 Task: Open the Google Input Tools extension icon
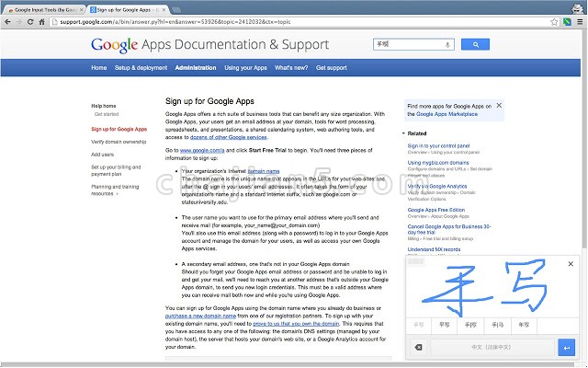(568, 22)
